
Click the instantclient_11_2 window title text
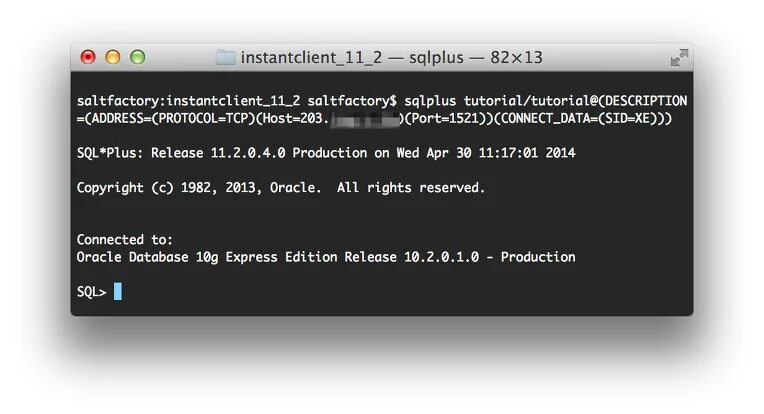pos(311,57)
